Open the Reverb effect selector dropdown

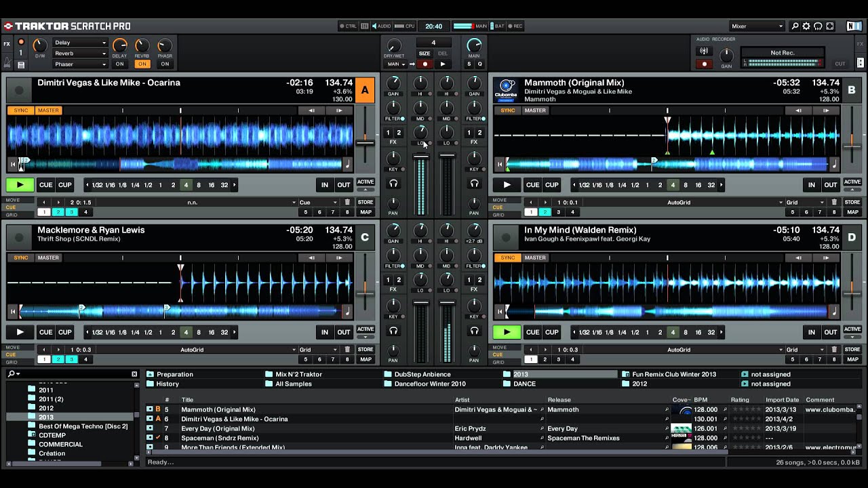80,54
